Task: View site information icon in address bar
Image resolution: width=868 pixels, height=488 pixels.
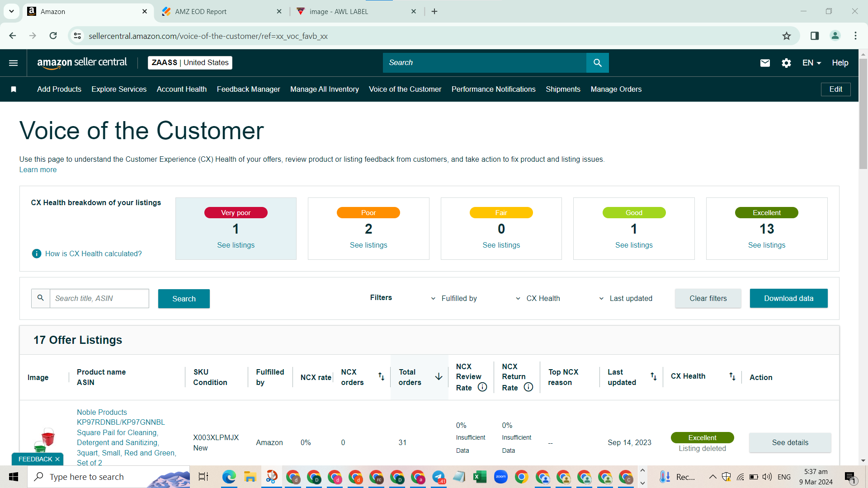Action: [78, 36]
